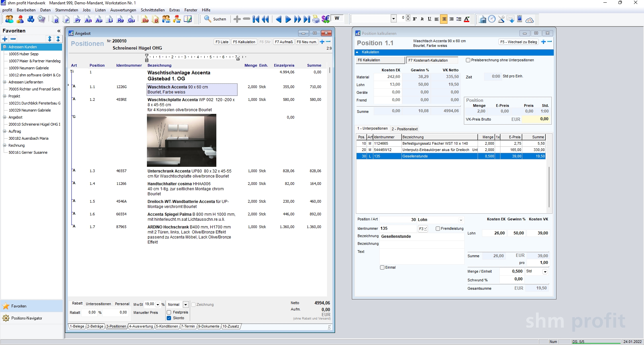Open the Be (Bestellung) document icon
This screenshot has height=345, width=644.
tap(145, 19)
